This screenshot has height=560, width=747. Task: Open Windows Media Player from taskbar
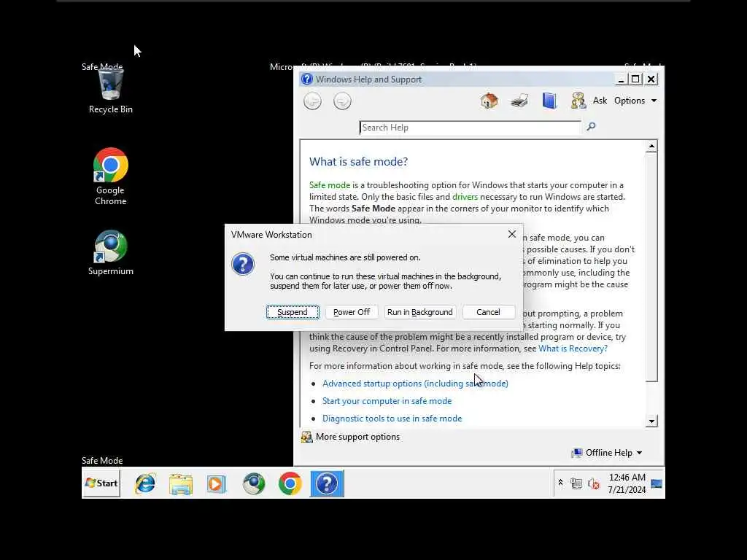tap(216, 484)
